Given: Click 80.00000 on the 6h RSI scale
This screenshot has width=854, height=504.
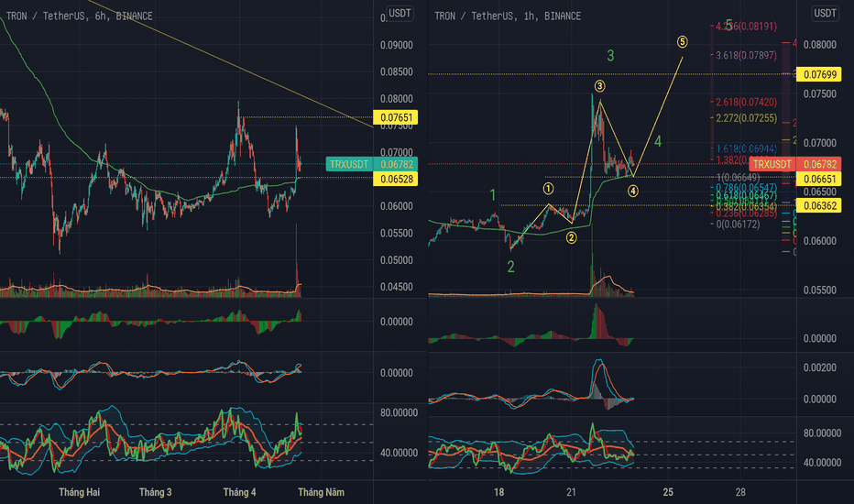Looking at the screenshot, I should [399, 413].
